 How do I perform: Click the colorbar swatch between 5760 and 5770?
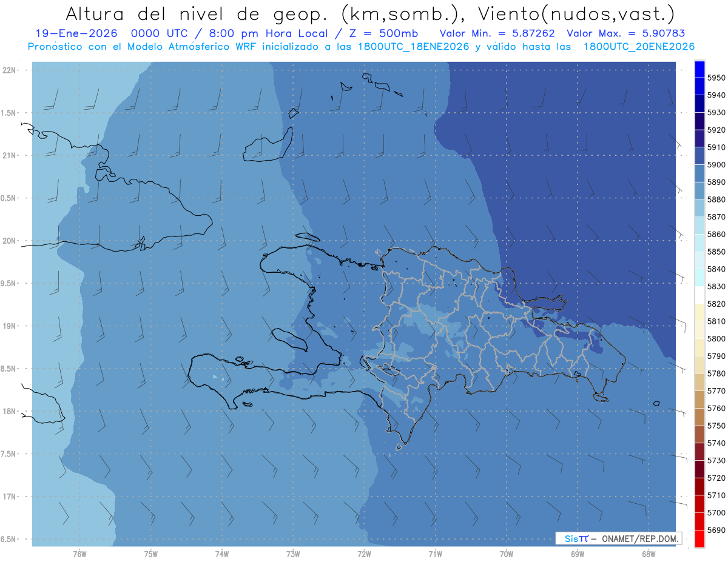[699, 400]
